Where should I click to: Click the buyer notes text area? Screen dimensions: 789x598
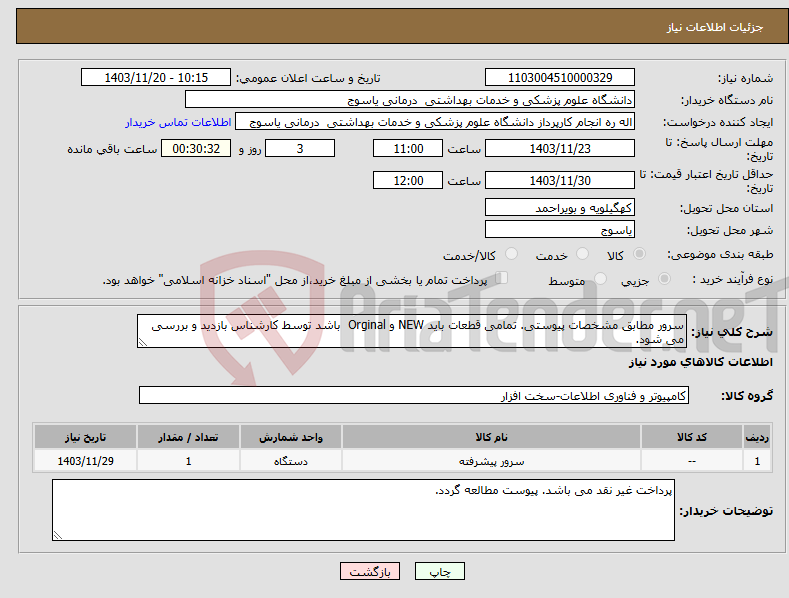(363, 510)
